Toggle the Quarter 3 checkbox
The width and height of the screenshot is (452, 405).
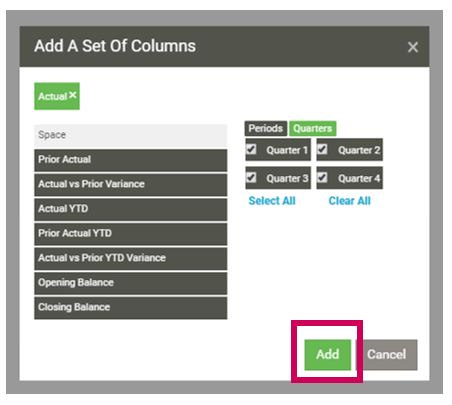251,177
